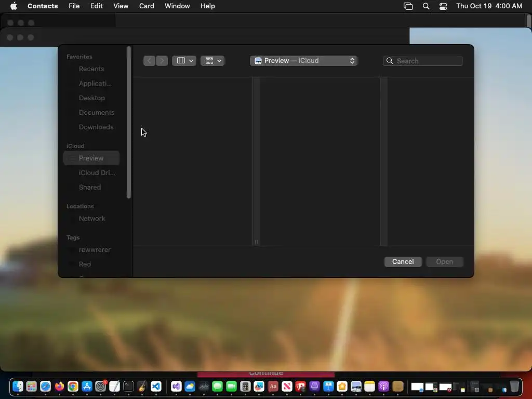
Task: Open the File menu
Action: (x=74, y=6)
